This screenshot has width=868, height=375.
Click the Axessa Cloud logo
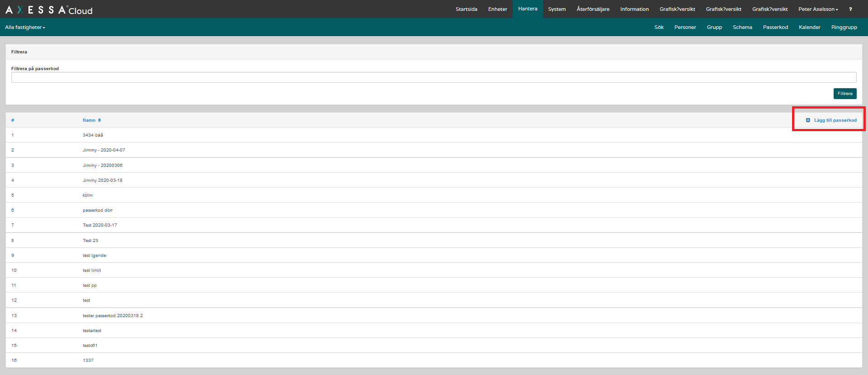(x=49, y=9)
